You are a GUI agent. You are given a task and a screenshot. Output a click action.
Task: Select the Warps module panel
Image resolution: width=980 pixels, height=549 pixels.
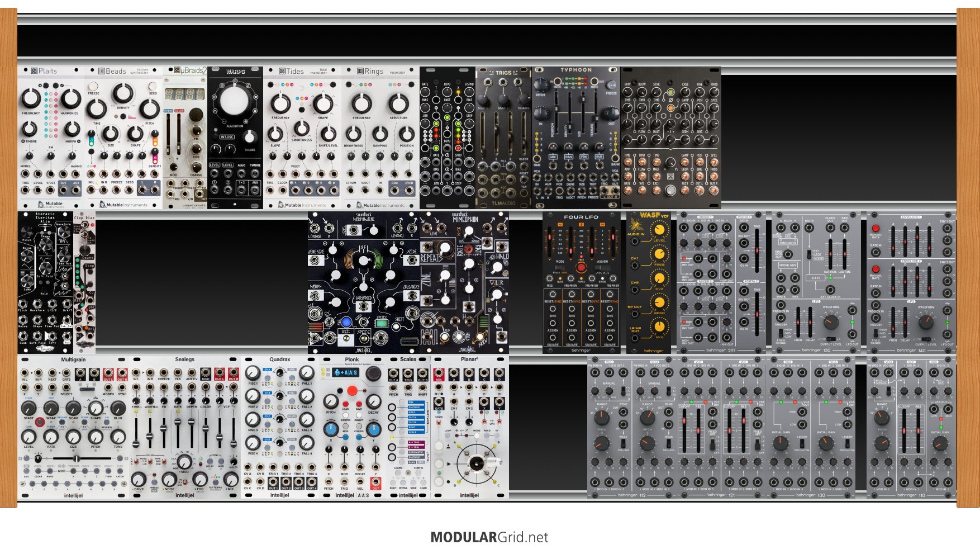click(x=235, y=138)
